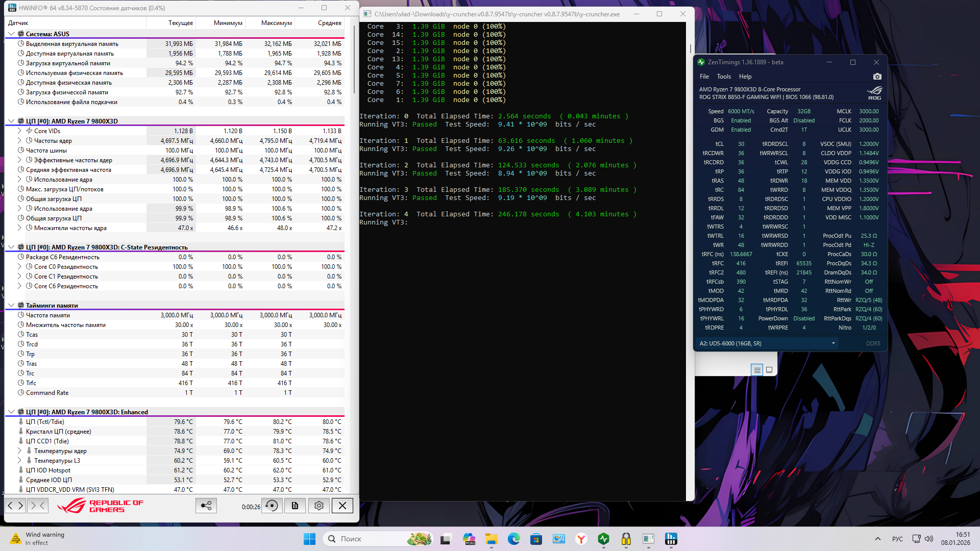Click the ZenTimings screenshot camera icon
The width and height of the screenshot is (980, 551).
pos(877,77)
